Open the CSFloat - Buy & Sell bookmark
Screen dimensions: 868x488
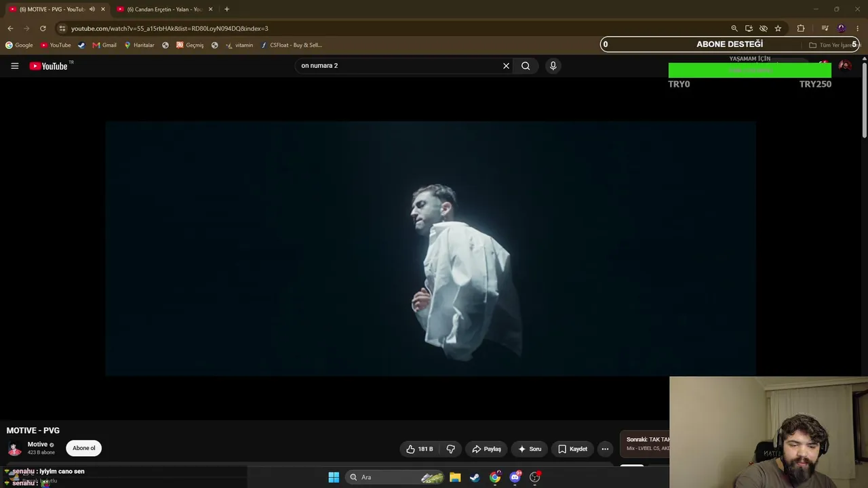pos(292,45)
